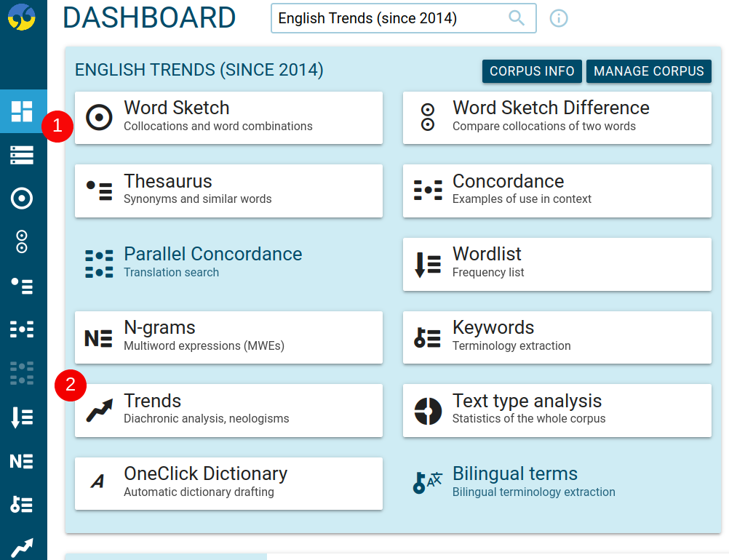Click the MANAGE CORPUS button
Viewport: 729px width, 560px height.
(648, 71)
